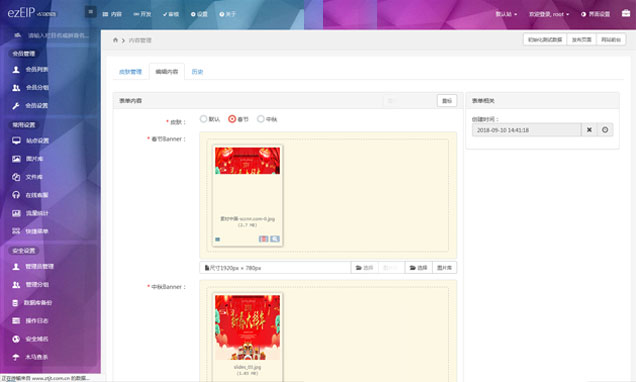Viewport: 636px width, 382px height.
Task: Open the 开发 top menu
Action: (x=142, y=14)
